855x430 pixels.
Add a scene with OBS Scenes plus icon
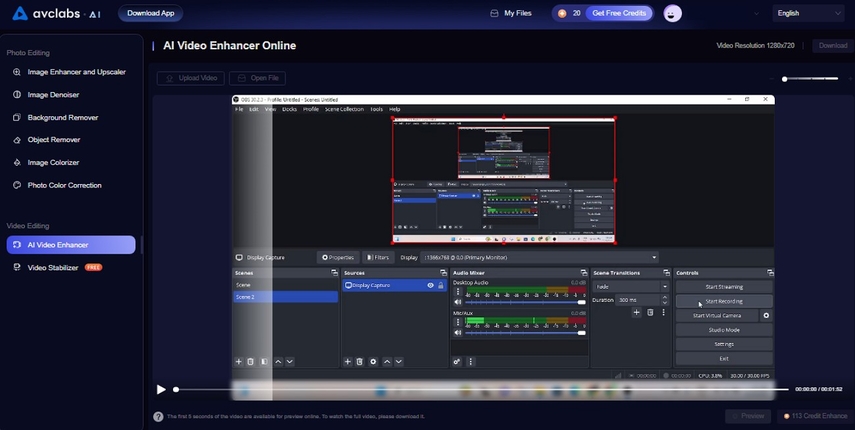[238, 361]
